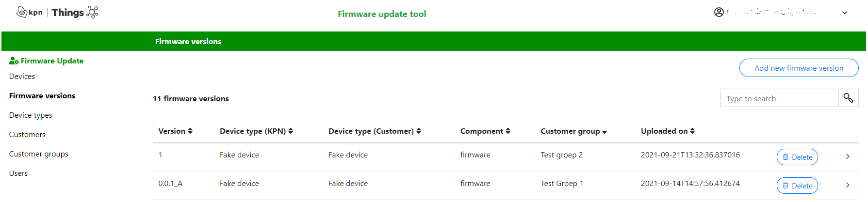Open Devices in the sidebar
Image resolution: width=868 pixels, height=202 pixels.
coord(22,77)
